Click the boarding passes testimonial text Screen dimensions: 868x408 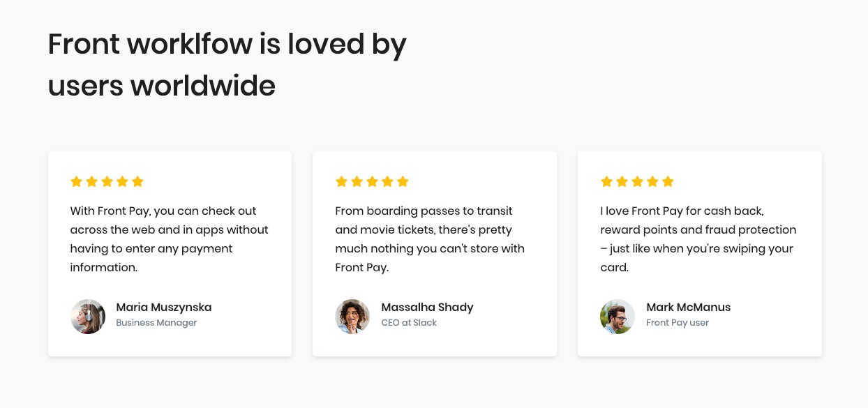[x=430, y=239]
